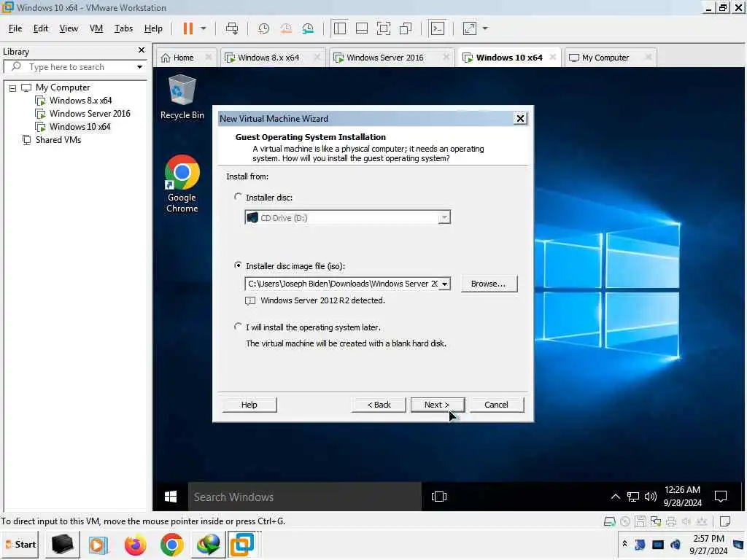The width and height of the screenshot is (747, 560).
Task: Click the floppy drive status icon
Action: tap(640, 521)
